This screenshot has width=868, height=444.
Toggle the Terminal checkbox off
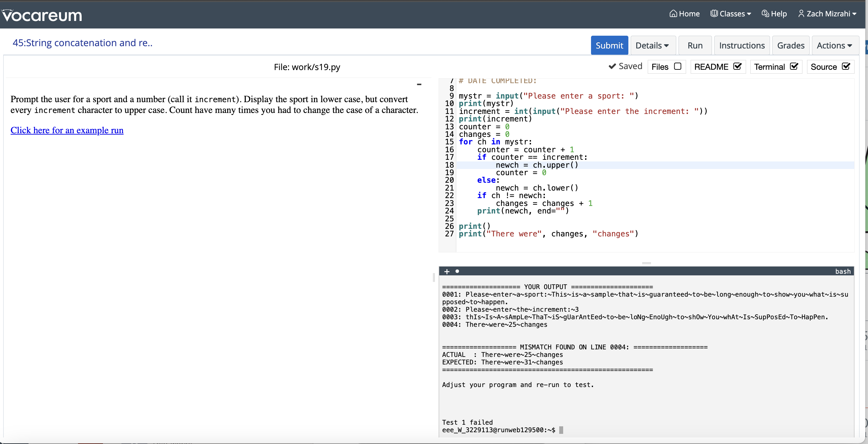point(794,66)
